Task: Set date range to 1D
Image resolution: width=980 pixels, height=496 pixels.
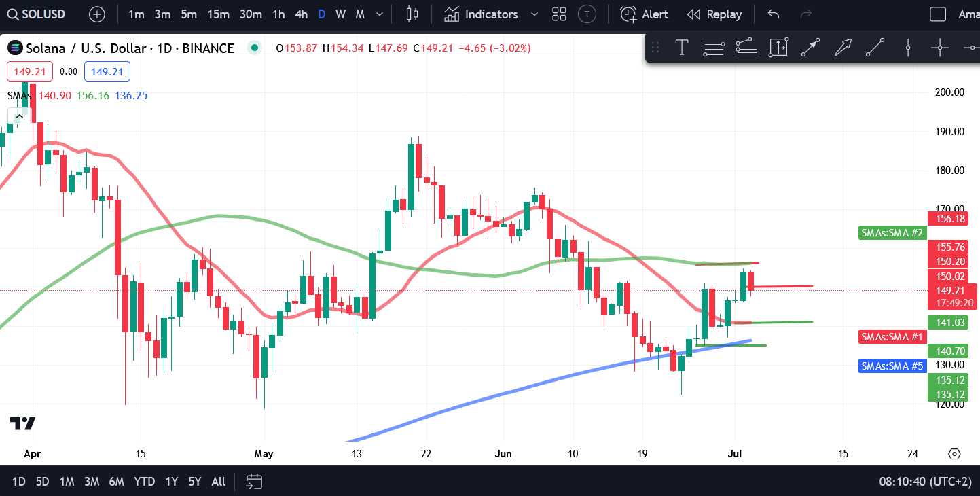Action: click(x=19, y=482)
